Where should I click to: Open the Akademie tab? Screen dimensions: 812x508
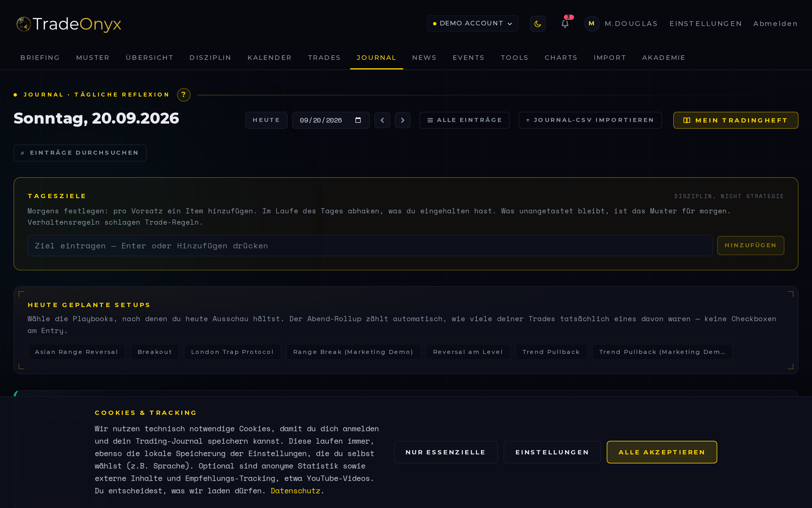663,58
